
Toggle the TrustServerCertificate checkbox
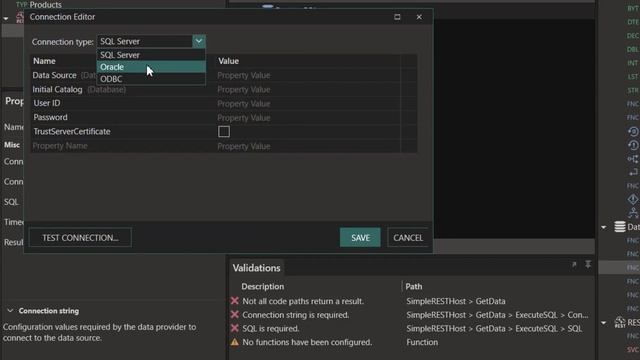point(224,131)
